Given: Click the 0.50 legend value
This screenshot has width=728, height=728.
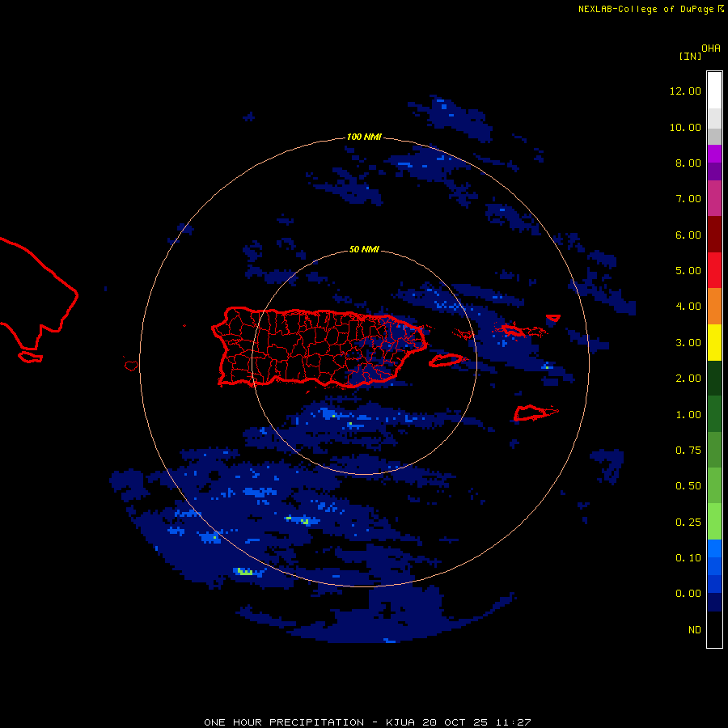Looking at the screenshot, I should pyautogui.click(x=688, y=486).
